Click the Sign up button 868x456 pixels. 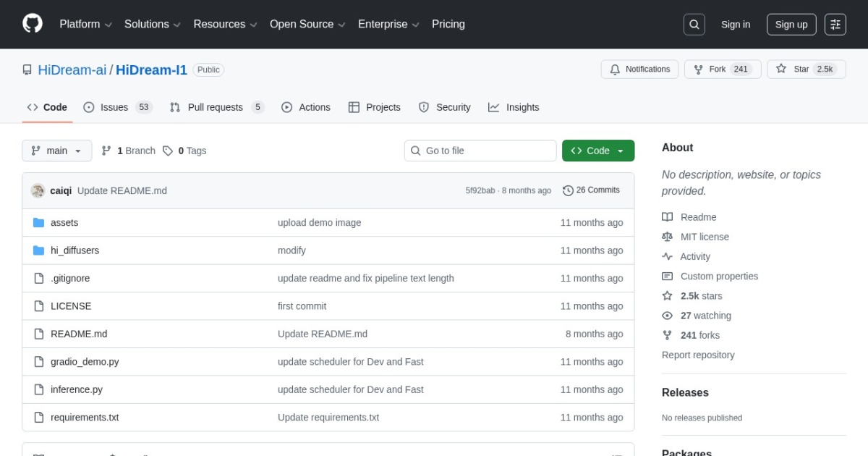(791, 25)
